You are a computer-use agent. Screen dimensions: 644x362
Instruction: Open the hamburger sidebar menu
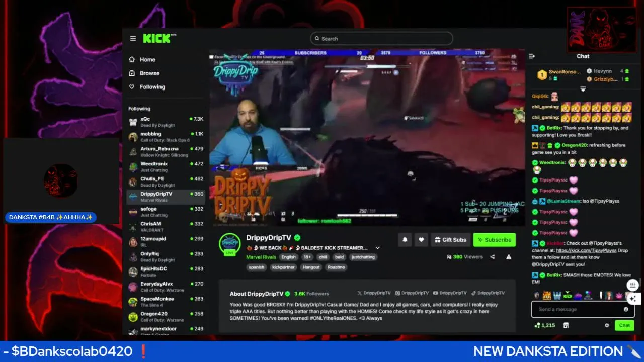[x=133, y=39]
